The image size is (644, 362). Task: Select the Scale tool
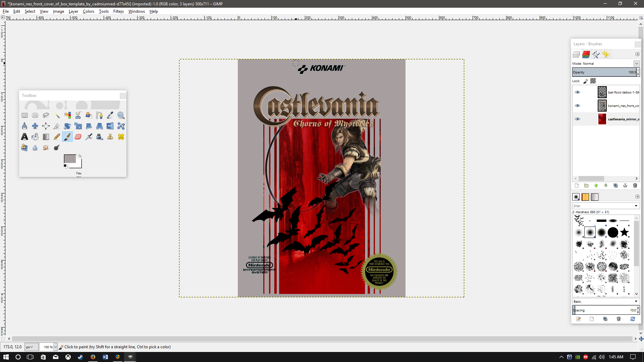(x=78, y=126)
